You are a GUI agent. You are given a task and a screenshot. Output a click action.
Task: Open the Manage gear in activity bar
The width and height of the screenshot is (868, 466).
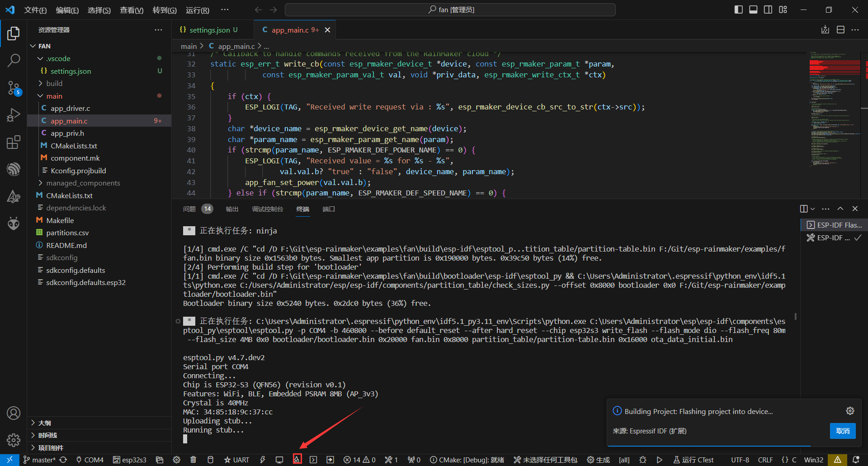tap(14, 440)
